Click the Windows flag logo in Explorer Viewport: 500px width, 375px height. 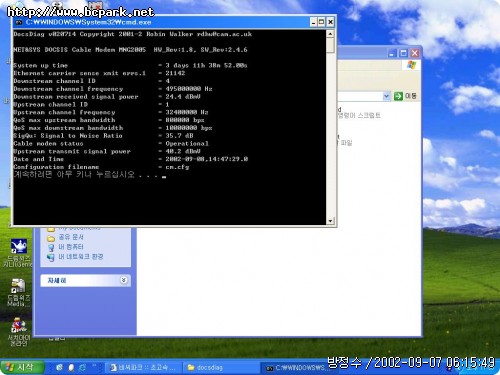pyautogui.click(x=412, y=65)
